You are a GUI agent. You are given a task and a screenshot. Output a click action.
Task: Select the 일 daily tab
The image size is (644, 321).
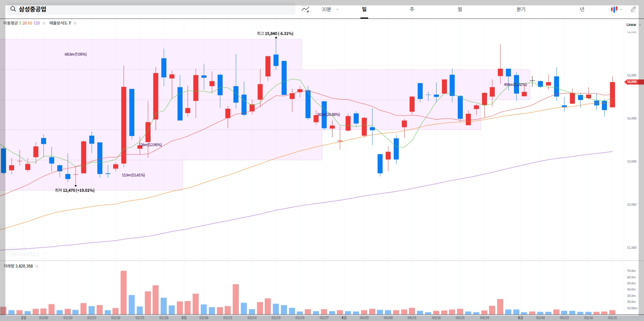point(364,9)
